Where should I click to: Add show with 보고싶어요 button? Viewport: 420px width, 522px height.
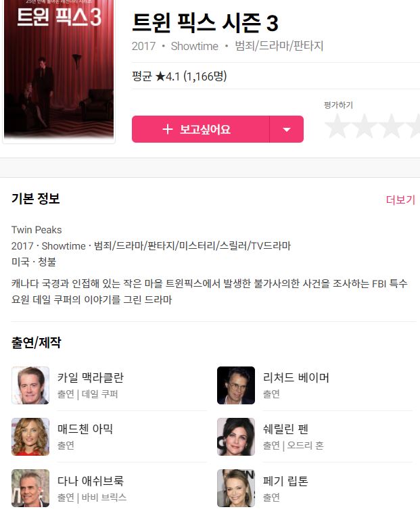(x=200, y=129)
